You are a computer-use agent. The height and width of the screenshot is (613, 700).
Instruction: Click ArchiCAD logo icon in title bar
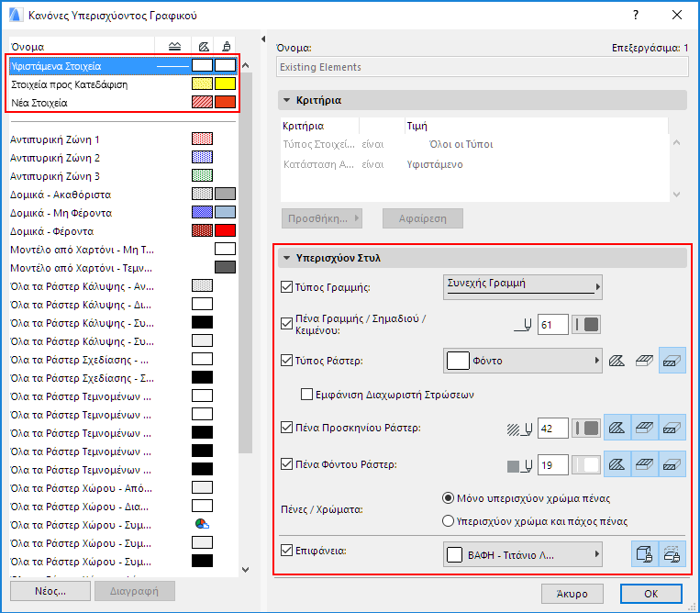point(16,15)
